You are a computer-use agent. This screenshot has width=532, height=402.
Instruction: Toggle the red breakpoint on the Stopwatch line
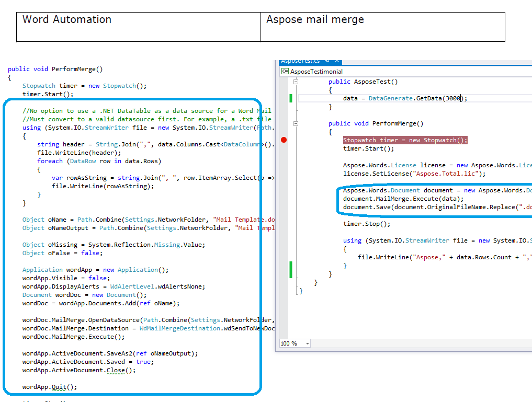point(284,140)
